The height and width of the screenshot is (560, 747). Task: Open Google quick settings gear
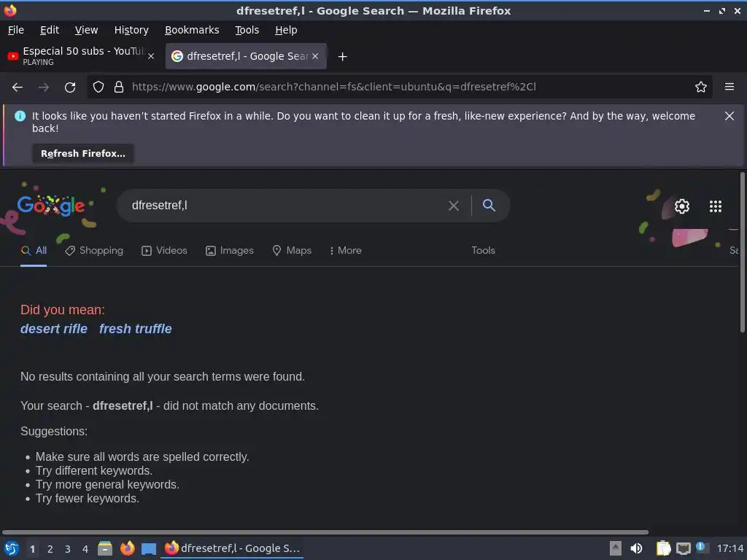(682, 206)
